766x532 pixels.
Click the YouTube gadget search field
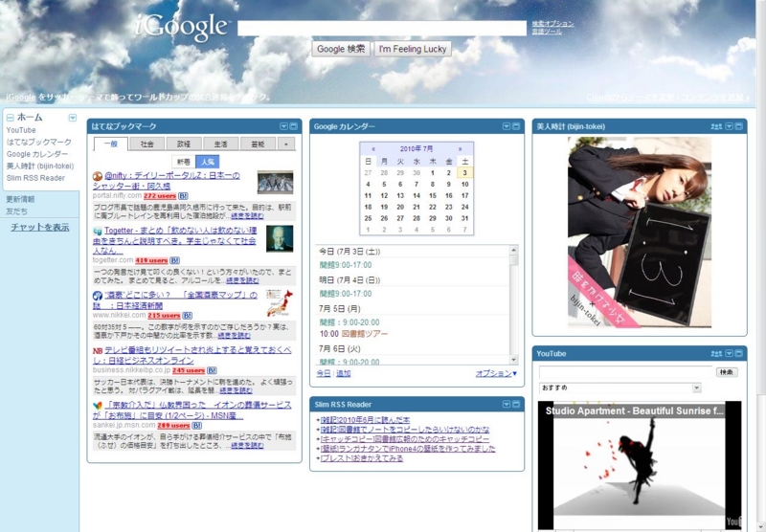626,372
